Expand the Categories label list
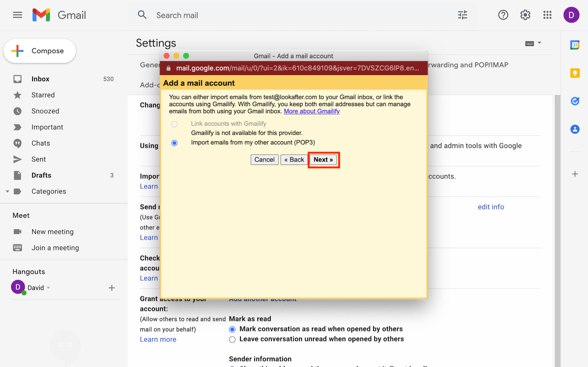Image resolution: width=588 pixels, height=367 pixels. point(7,191)
